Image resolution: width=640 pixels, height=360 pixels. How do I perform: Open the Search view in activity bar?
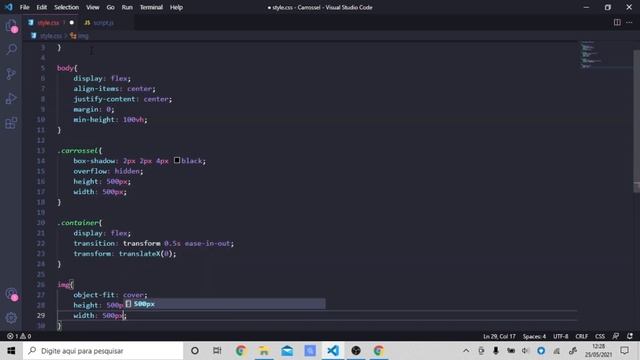tap(11, 49)
